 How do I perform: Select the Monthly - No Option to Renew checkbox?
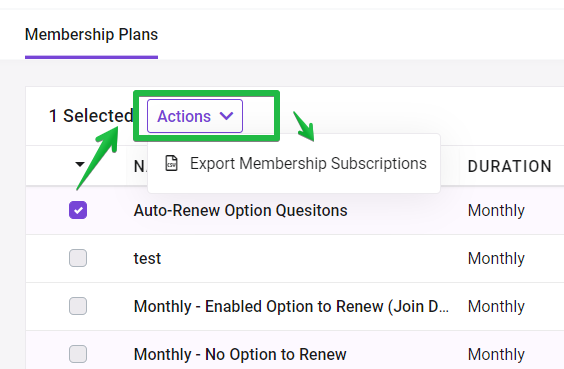coord(78,354)
